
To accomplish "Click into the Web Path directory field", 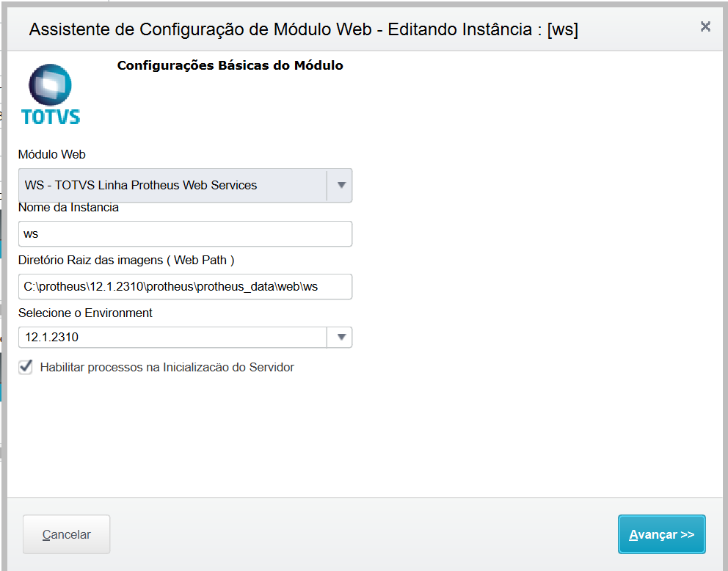I will coord(185,286).
